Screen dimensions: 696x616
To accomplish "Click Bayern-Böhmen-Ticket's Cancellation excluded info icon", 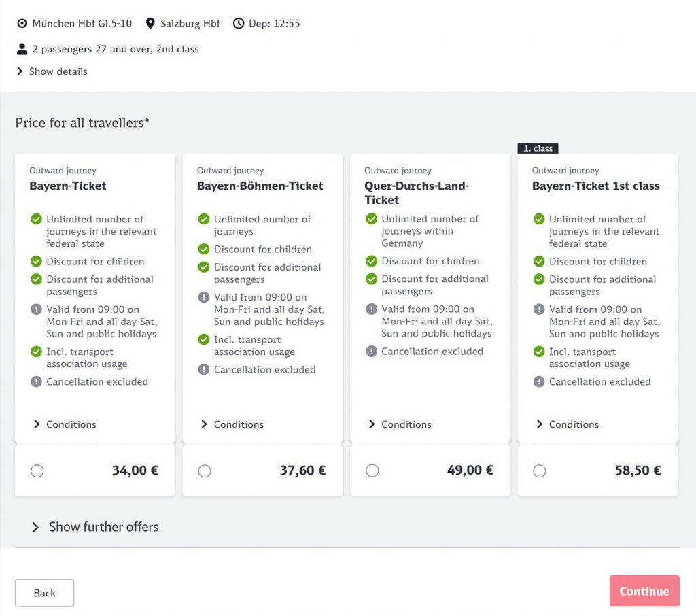I will 204,369.
